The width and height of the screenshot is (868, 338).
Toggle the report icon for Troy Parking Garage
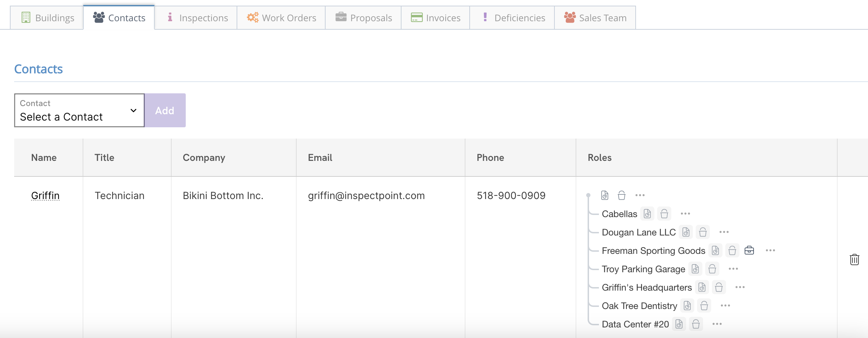[x=695, y=269]
